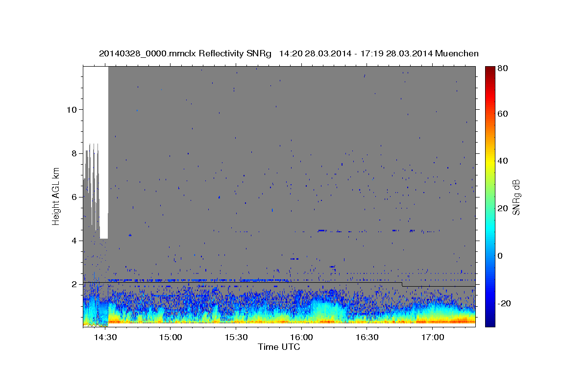Click the height tick label 4

[x=74, y=241]
